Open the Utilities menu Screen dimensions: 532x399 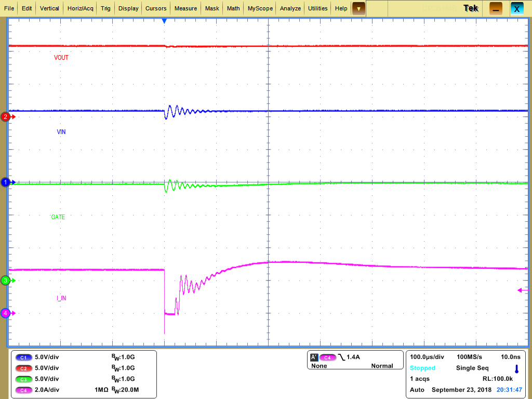(x=318, y=8)
